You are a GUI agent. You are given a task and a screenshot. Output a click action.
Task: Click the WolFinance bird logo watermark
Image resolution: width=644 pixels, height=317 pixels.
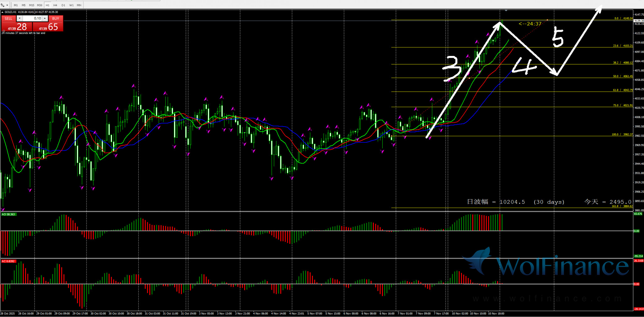(x=478, y=260)
